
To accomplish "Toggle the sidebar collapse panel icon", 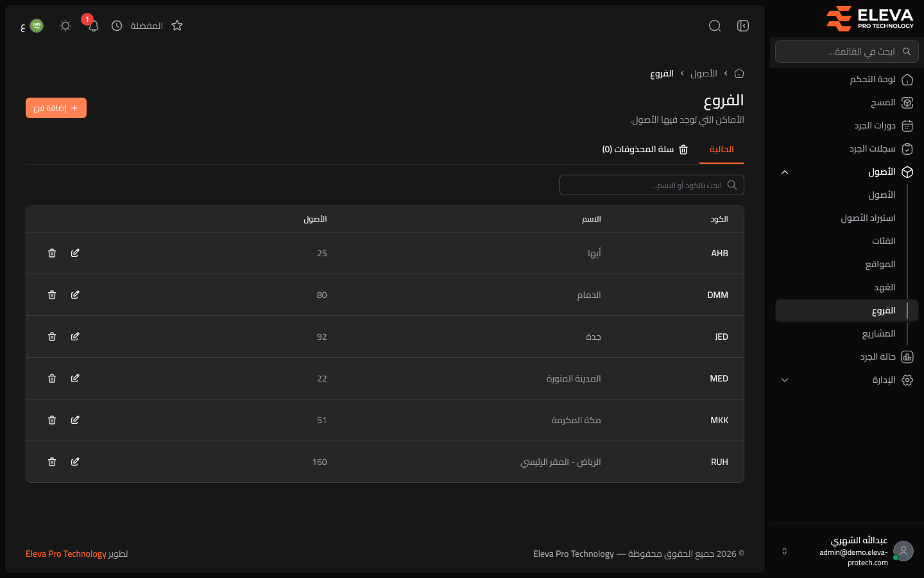I will 743,26.
